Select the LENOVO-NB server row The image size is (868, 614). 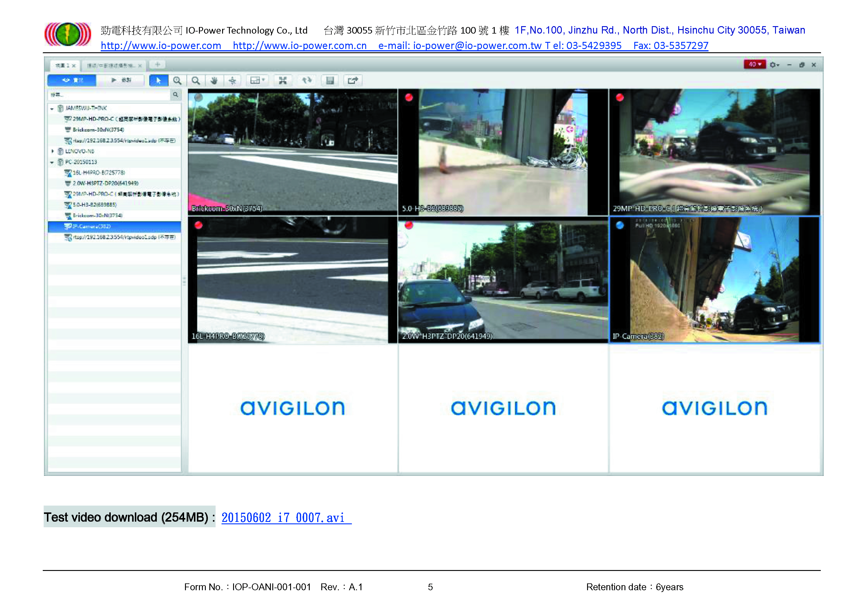115,151
